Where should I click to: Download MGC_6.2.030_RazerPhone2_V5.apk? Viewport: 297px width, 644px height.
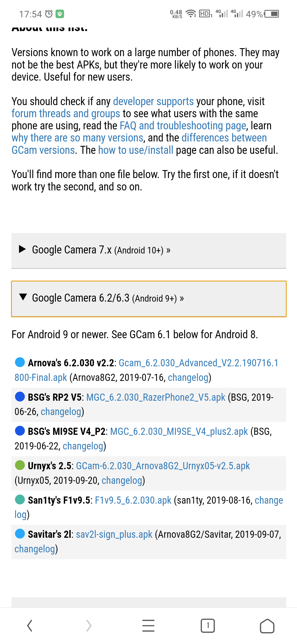(156, 397)
